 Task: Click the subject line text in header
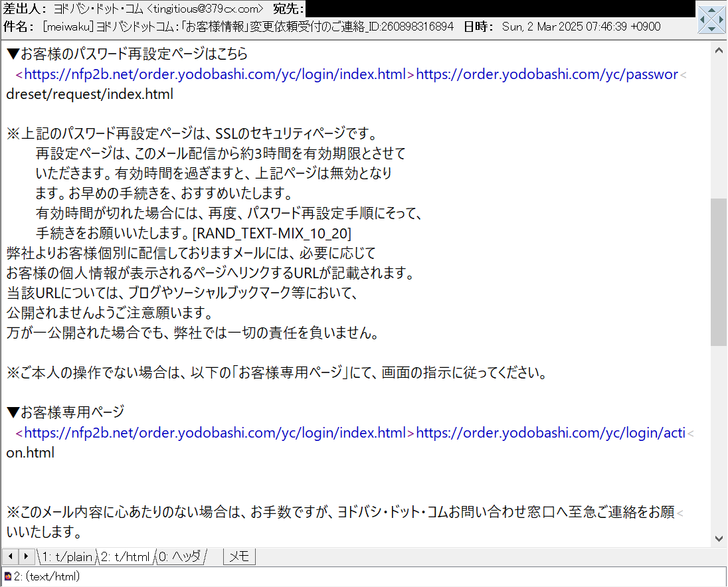coord(248,27)
